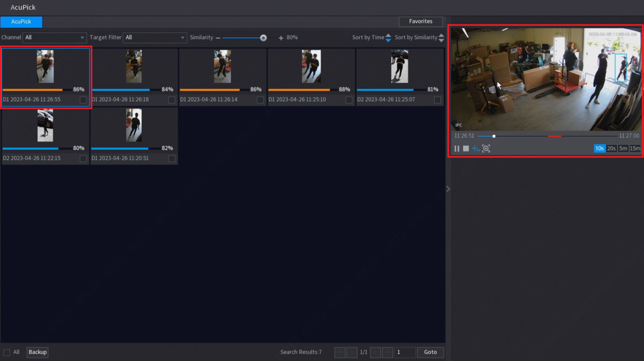This screenshot has width=644, height=361.
Task: Tick the checkbox for the 11:25:07 result
Action: [x=437, y=100]
